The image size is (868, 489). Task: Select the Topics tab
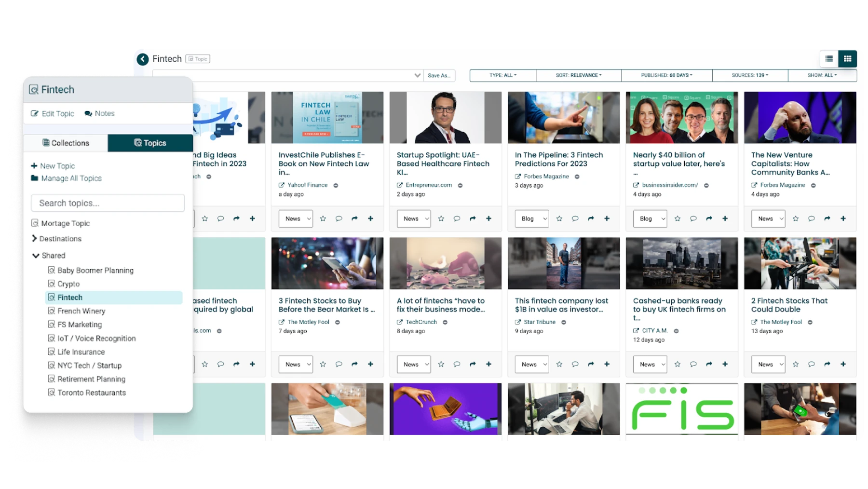(x=150, y=143)
